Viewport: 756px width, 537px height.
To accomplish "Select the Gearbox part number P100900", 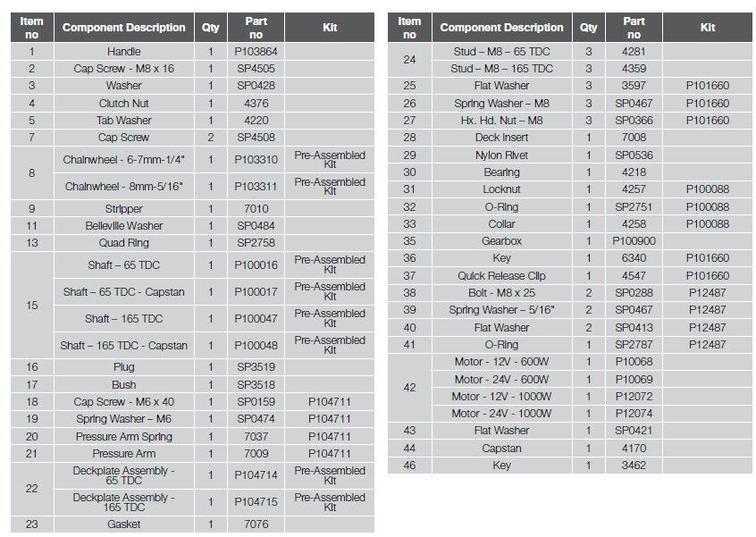I will [x=634, y=241].
